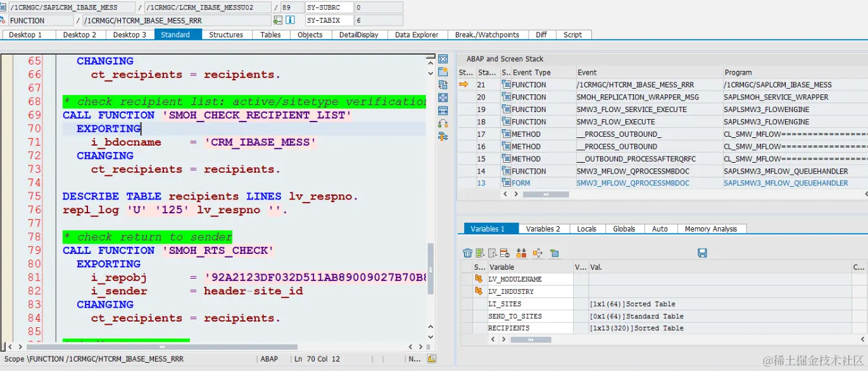Open the Objects tab

point(310,35)
